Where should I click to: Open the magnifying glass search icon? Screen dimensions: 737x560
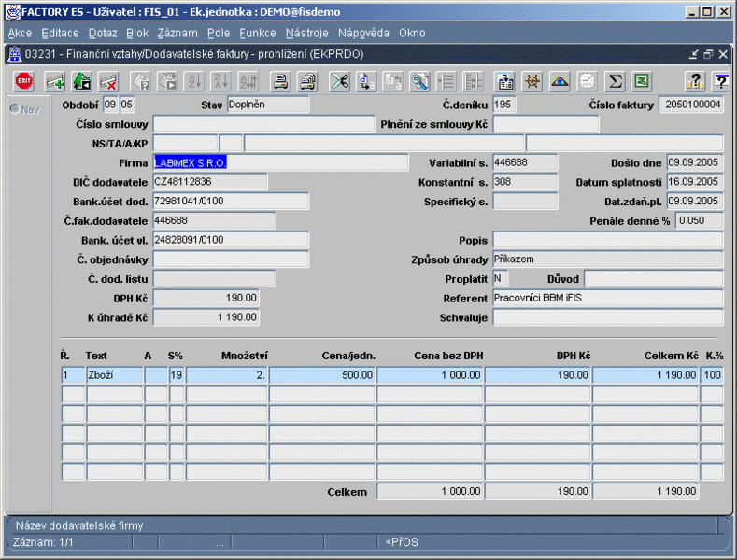420,81
